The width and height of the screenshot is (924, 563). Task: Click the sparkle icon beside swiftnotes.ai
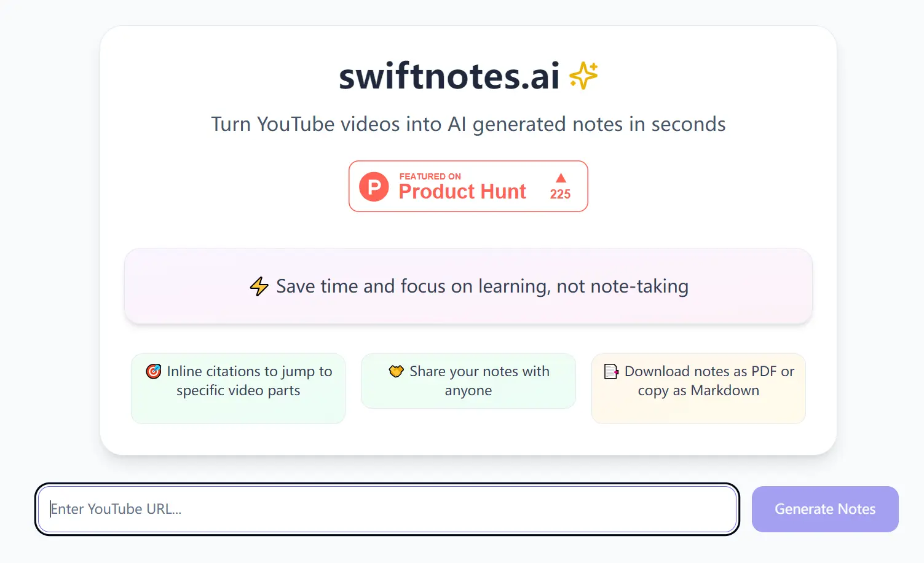[x=583, y=76]
